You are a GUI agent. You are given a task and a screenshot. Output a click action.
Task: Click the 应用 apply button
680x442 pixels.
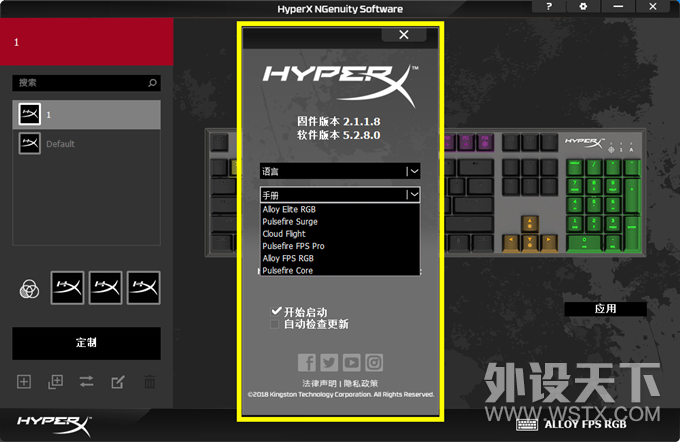[605, 309]
